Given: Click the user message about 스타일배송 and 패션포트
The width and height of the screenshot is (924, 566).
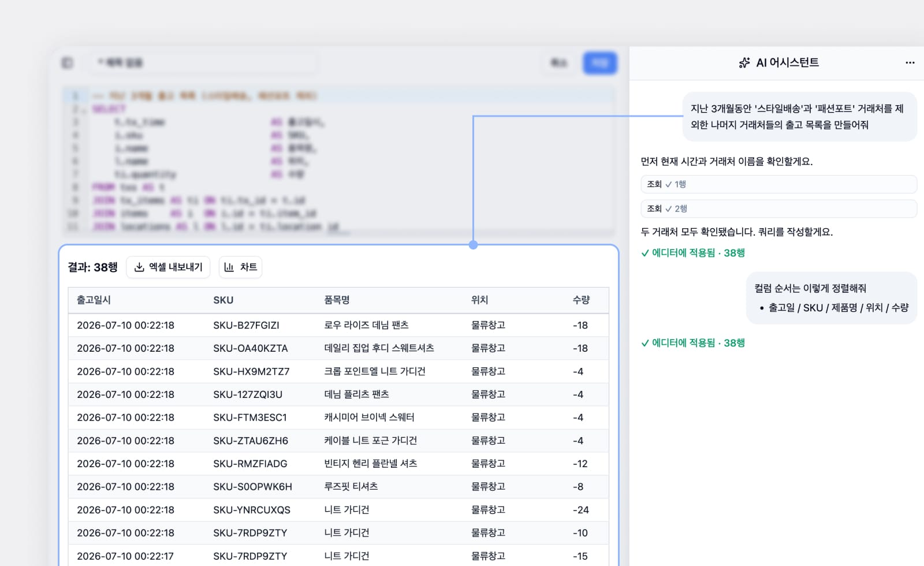Looking at the screenshot, I should point(799,117).
